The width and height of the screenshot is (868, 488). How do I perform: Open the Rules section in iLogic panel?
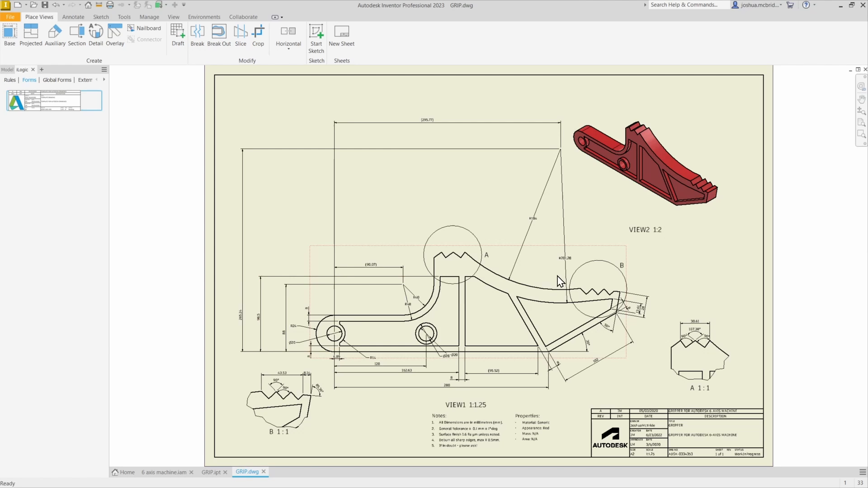9,80
